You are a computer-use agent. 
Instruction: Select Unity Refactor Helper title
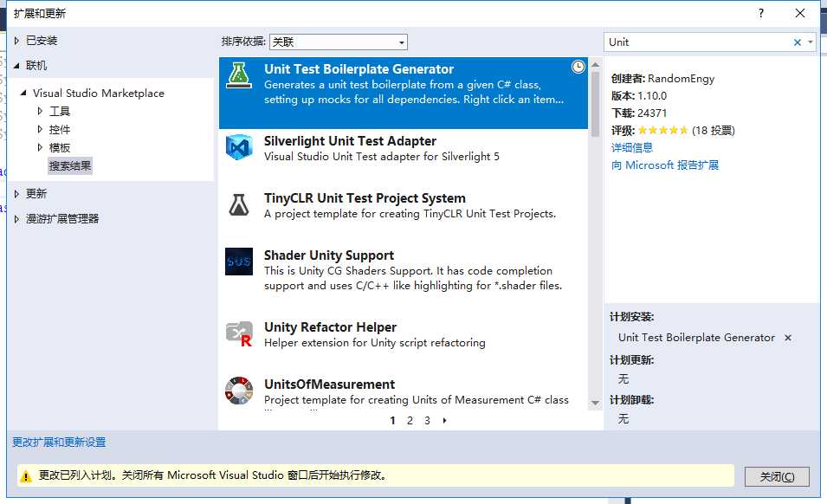[x=330, y=326]
